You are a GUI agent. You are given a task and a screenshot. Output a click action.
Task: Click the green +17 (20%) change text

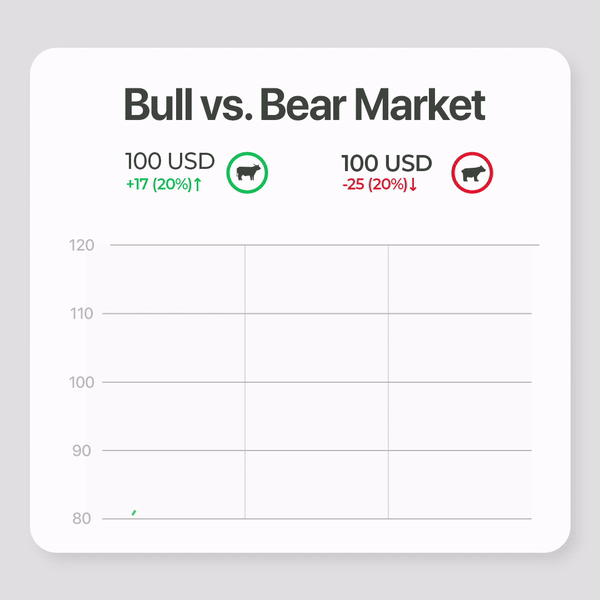[159, 184]
